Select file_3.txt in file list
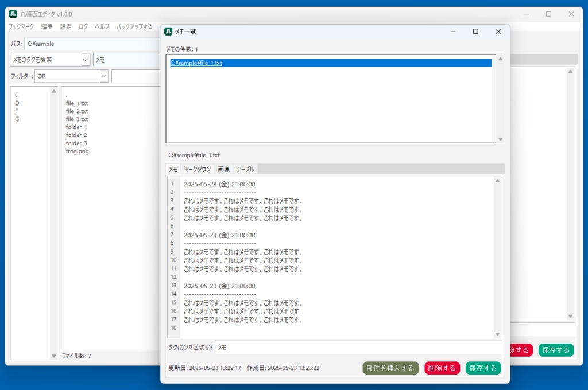 click(77, 119)
